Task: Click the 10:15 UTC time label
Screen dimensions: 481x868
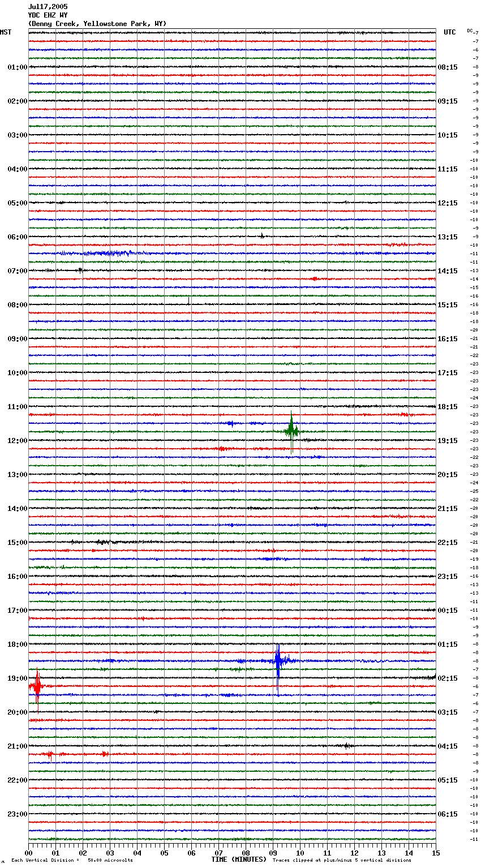Action: point(448,135)
